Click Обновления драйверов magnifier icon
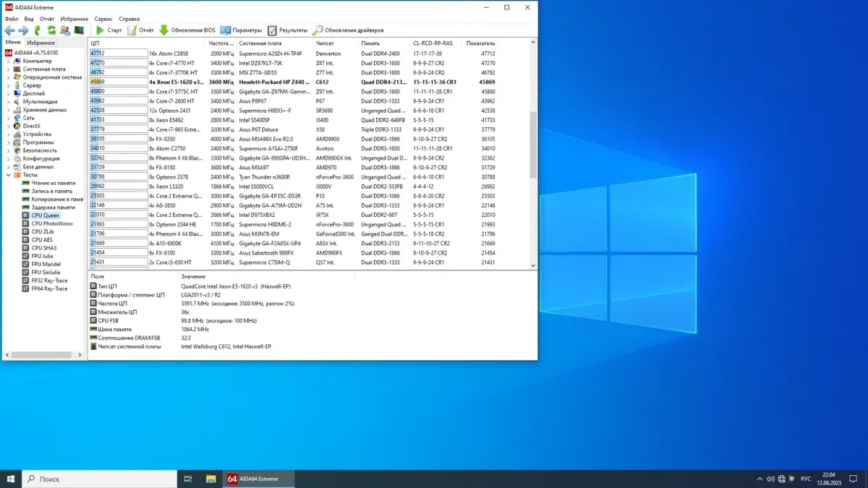The width and height of the screenshot is (868, 488). [318, 30]
